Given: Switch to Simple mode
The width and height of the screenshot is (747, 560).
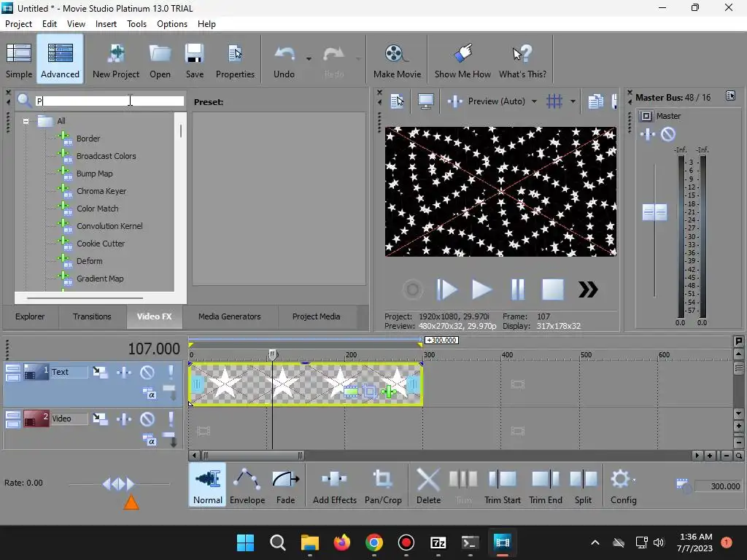Looking at the screenshot, I should [x=19, y=60].
